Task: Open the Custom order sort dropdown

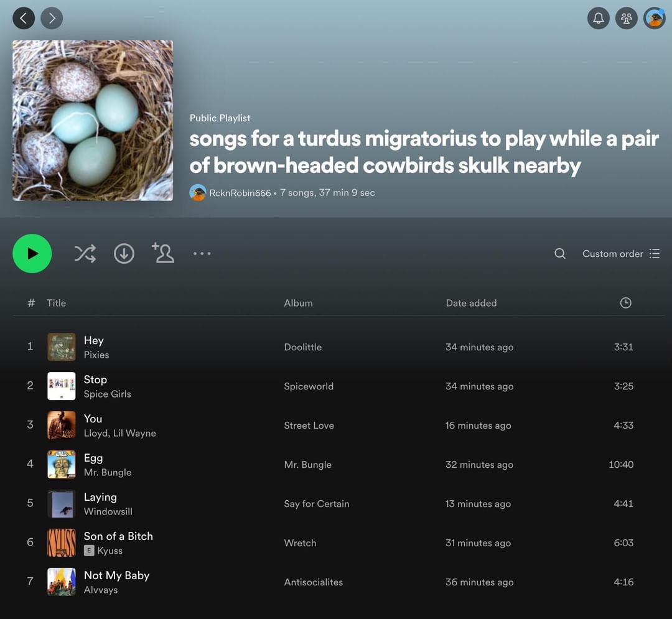Action: click(x=620, y=254)
